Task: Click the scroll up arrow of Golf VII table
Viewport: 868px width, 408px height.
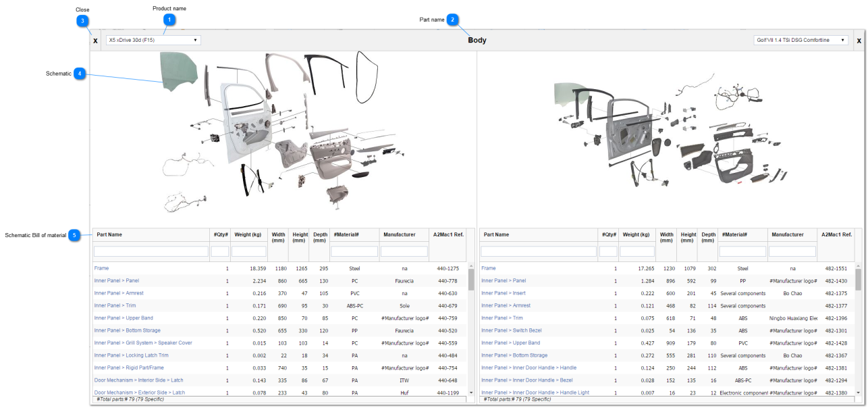Action: [x=859, y=266]
